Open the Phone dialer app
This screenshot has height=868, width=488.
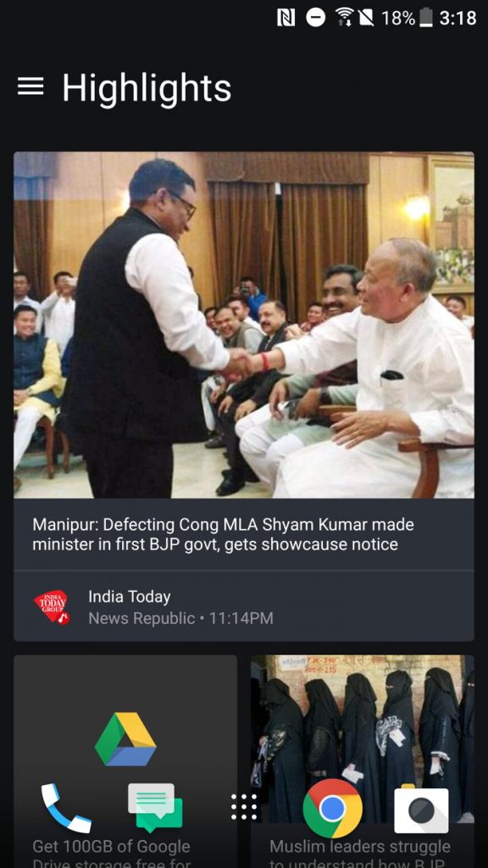(66, 808)
